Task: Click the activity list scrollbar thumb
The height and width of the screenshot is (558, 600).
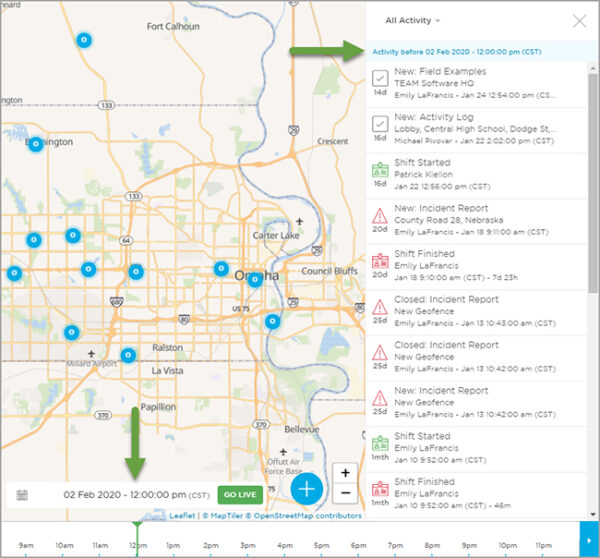Action: click(593, 184)
